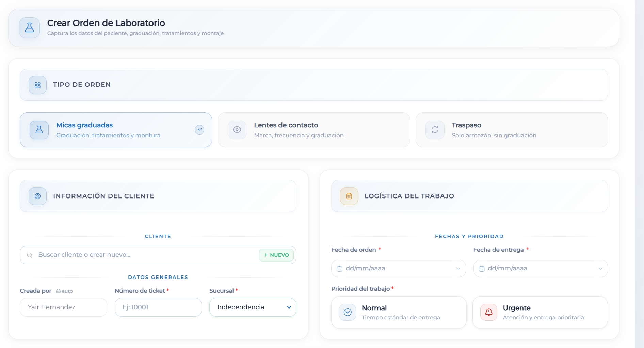This screenshot has width=644, height=348.
Task: Click the grid icon next to Tipo de Orden
Action: coord(38,85)
